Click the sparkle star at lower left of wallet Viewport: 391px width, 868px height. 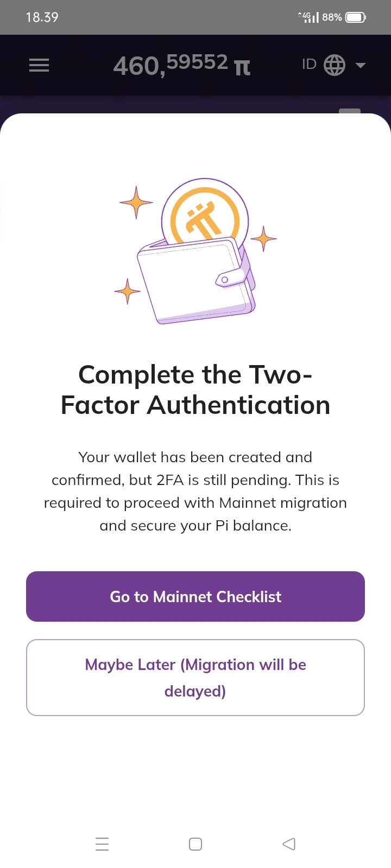coord(128,291)
